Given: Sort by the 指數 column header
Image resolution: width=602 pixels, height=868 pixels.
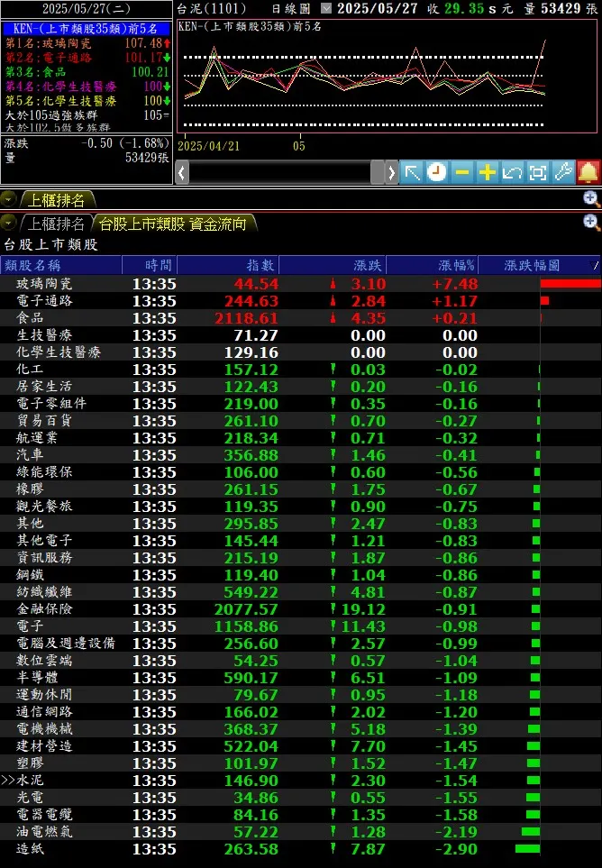Looking at the screenshot, I should tap(228, 265).
